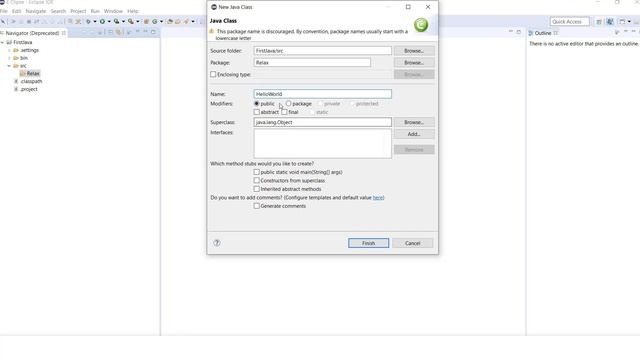Click the Open Task toolbar icon
The width and height of the screenshot is (640, 360).
click(x=178, y=21)
